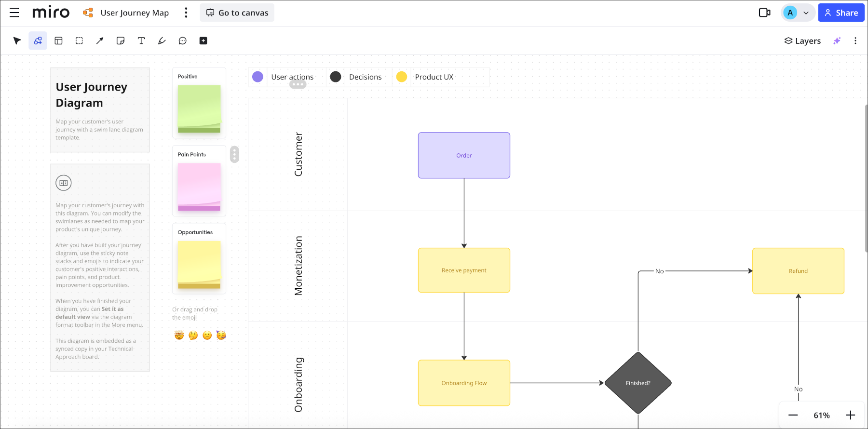This screenshot has height=429, width=868.
Task: Click the Share button
Action: 841,13
